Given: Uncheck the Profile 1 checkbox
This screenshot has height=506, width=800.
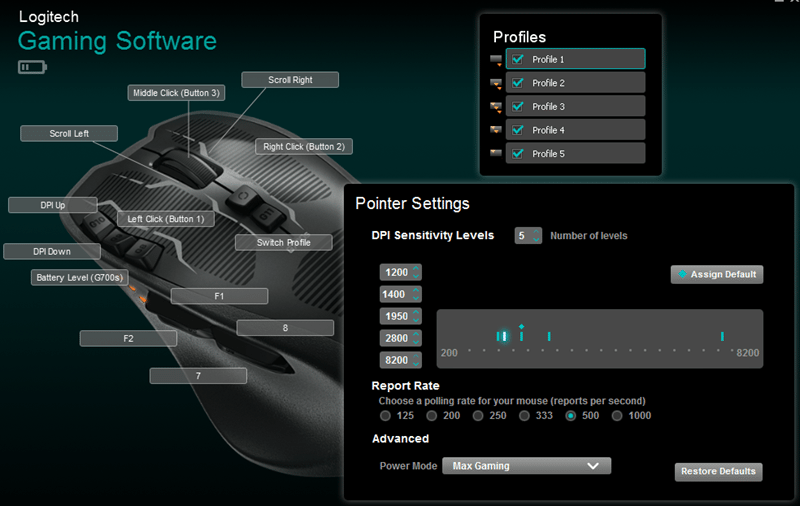Looking at the screenshot, I should (517, 59).
